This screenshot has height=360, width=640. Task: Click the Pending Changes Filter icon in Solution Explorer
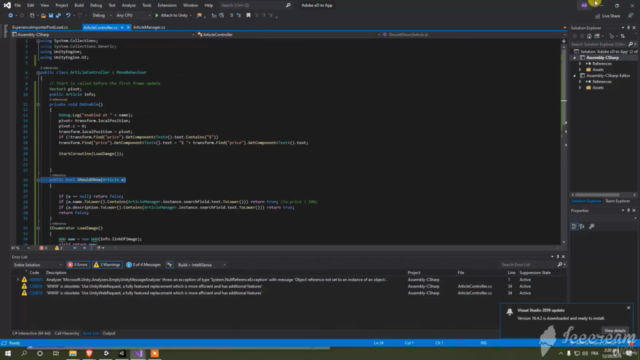coord(611,36)
